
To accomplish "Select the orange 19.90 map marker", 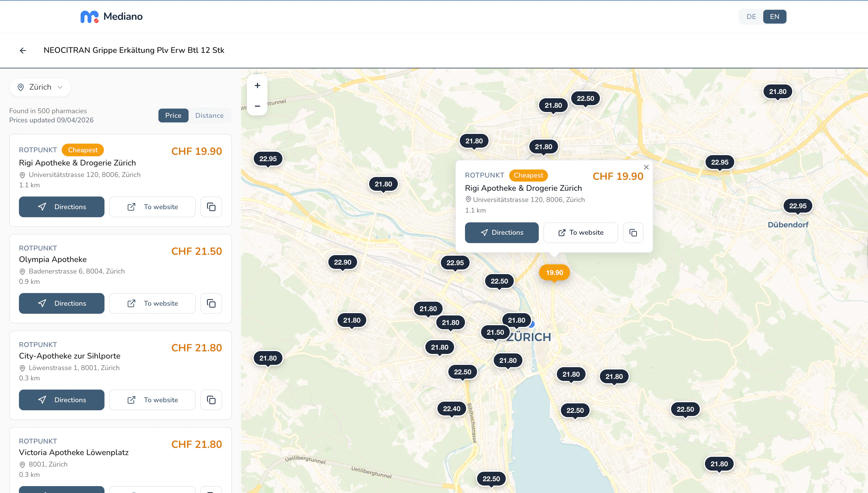I will [x=554, y=273].
